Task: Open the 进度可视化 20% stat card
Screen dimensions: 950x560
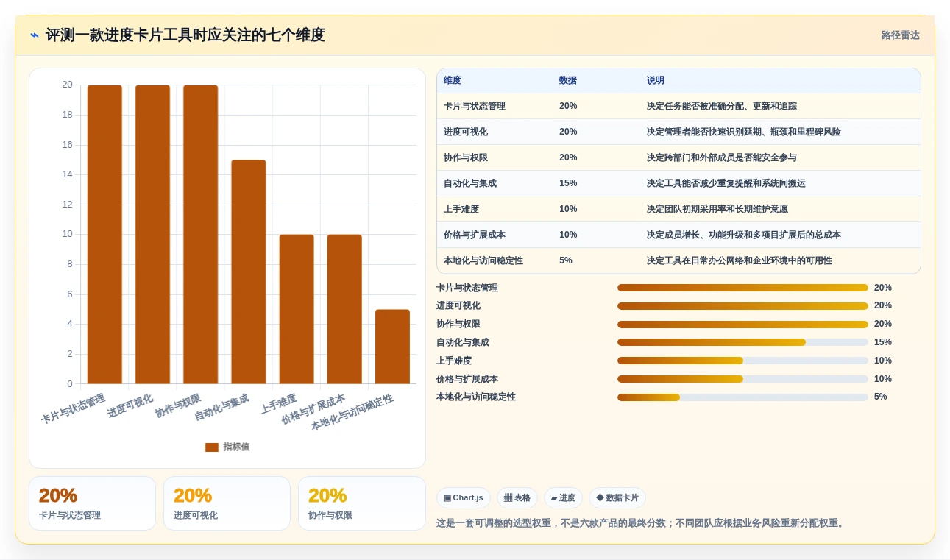Action: tap(227, 503)
